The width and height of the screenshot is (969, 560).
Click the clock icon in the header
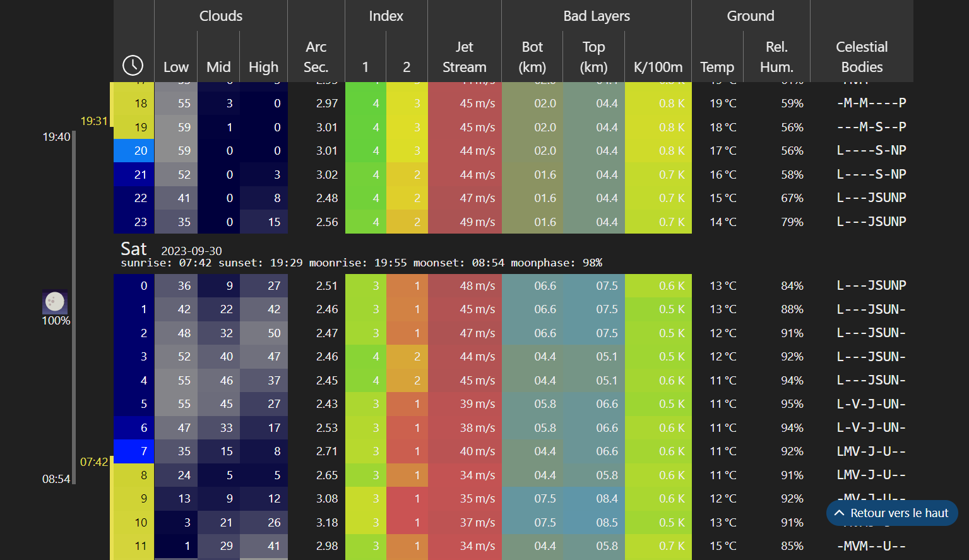point(133,65)
